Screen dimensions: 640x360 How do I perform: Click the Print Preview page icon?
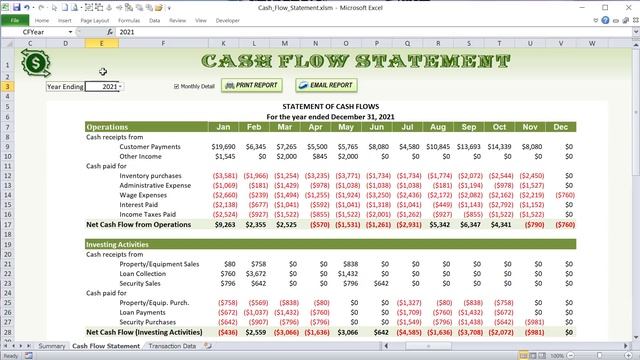coord(74,7)
